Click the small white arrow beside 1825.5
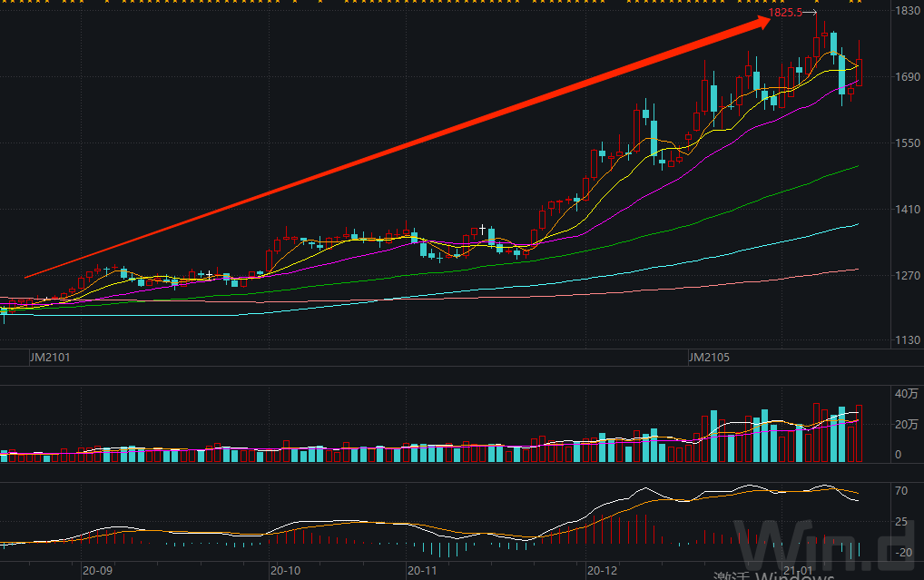The width and height of the screenshot is (924, 580). (812, 13)
